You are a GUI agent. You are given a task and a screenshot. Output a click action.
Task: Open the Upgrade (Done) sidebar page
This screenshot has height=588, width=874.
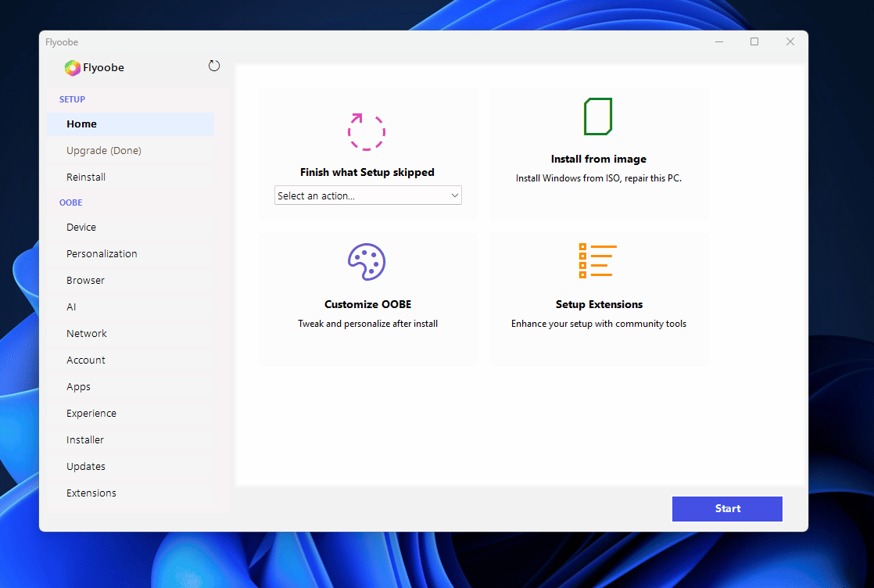coord(104,151)
